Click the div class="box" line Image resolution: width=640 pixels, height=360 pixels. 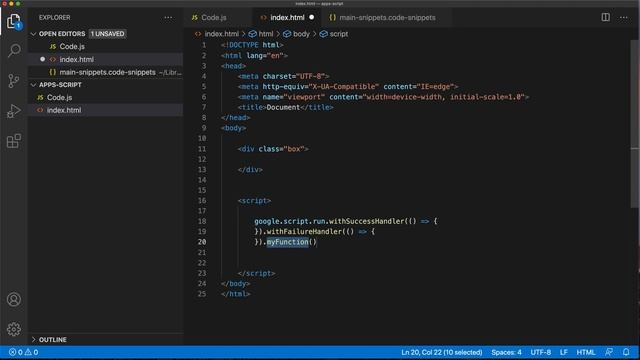coord(273,149)
